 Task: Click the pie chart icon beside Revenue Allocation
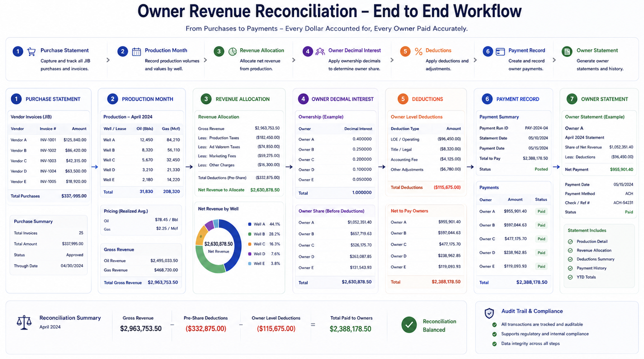(233, 52)
